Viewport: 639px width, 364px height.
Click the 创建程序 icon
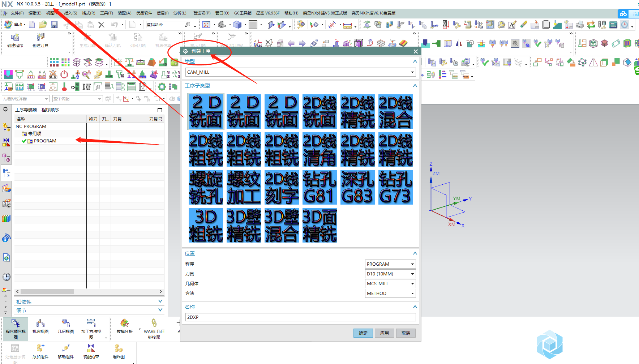(x=15, y=40)
